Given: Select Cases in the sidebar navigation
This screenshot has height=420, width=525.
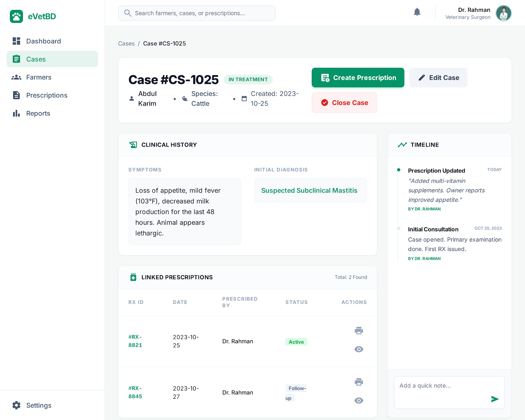Looking at the screenshot, I should pyautogui.click(x=36, y=59).
